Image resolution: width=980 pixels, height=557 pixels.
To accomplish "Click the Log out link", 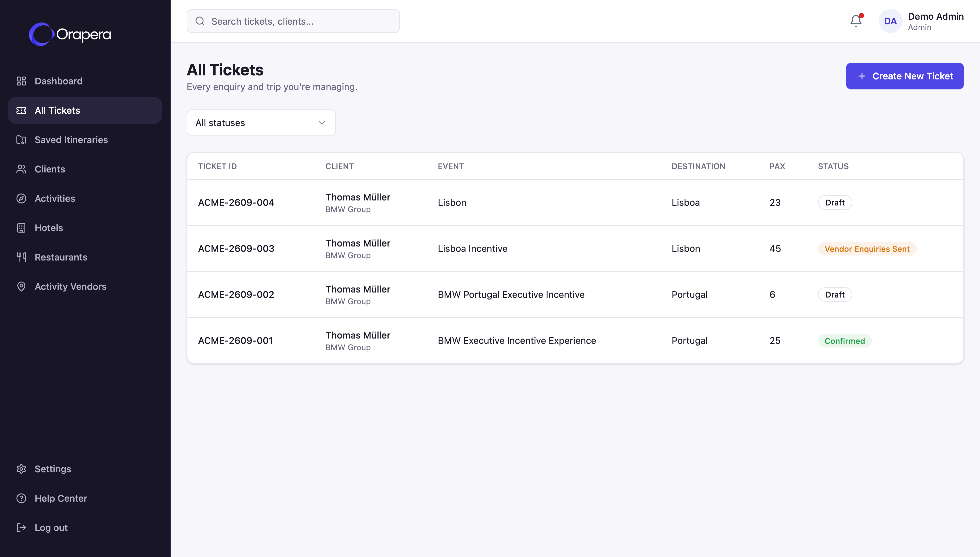I will click(x=85, y=528).
